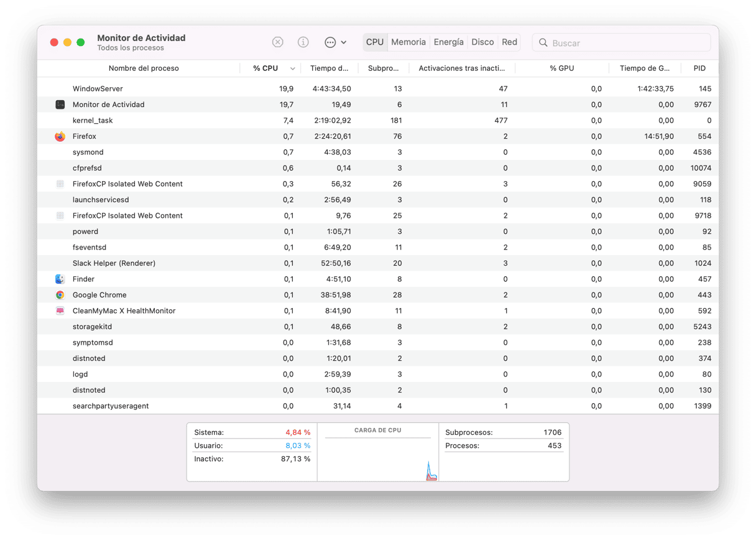Viewport: 756px width, 540px height.
Task: Click the Usuario 8,03 % value
Action: click(x=298, y=445)
